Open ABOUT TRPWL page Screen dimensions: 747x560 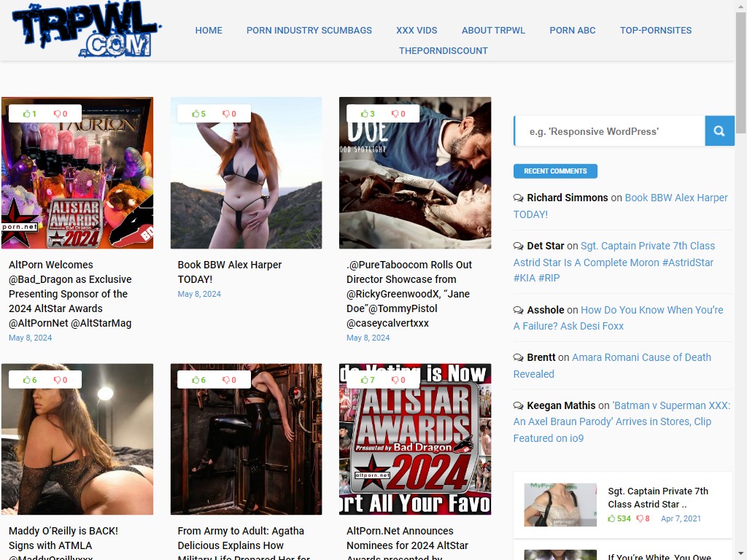pos(494,30)
